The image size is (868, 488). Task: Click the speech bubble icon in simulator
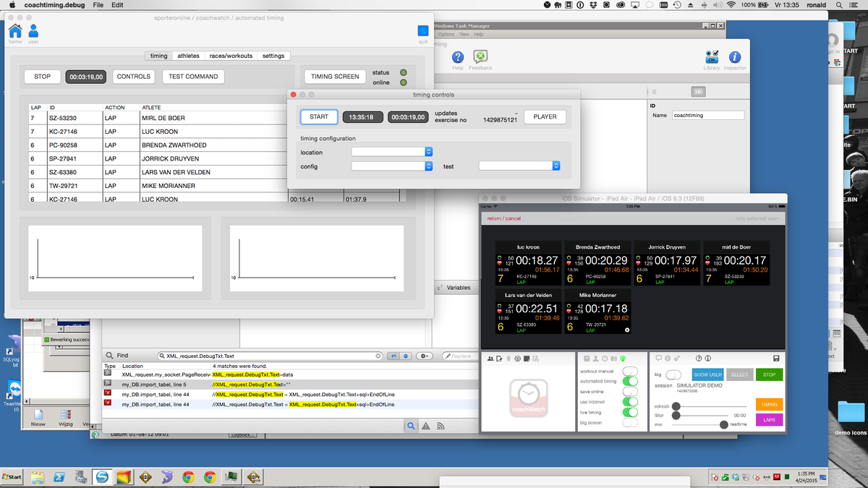[x=659, y=359]
